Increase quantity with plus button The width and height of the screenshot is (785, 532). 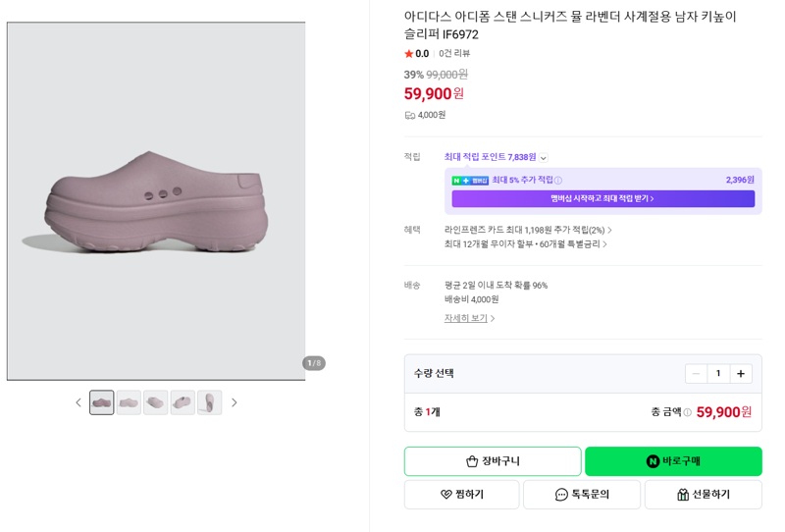pos(741,374)
